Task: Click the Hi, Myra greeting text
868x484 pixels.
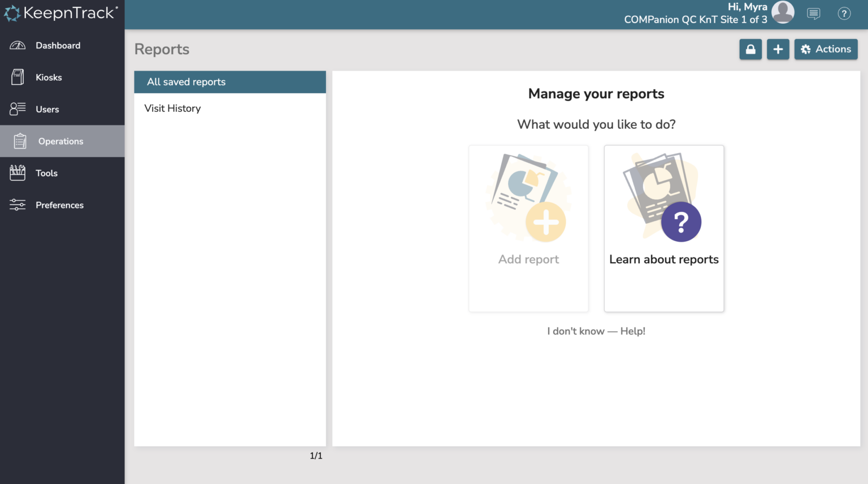Action: 747,6
